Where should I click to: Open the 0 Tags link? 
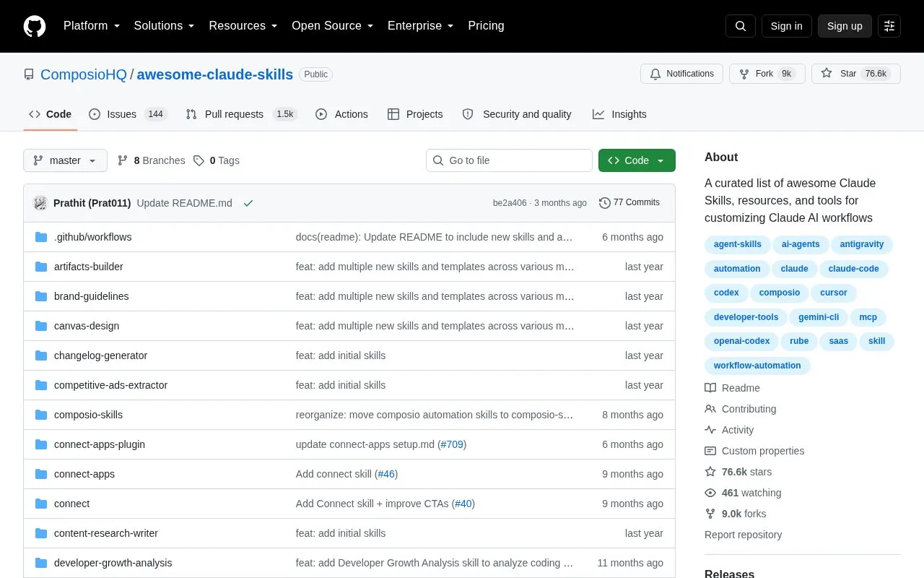click(217, 160)
